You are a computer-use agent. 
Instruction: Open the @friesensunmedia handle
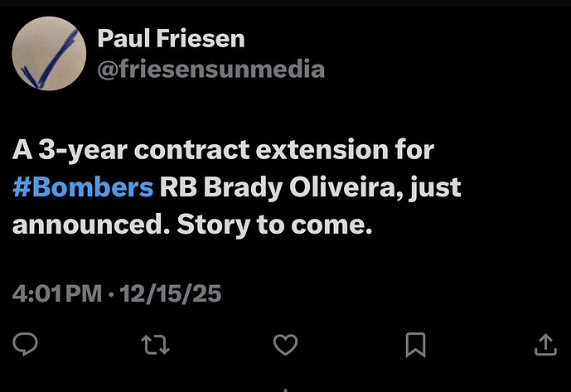tap(210, 69)
